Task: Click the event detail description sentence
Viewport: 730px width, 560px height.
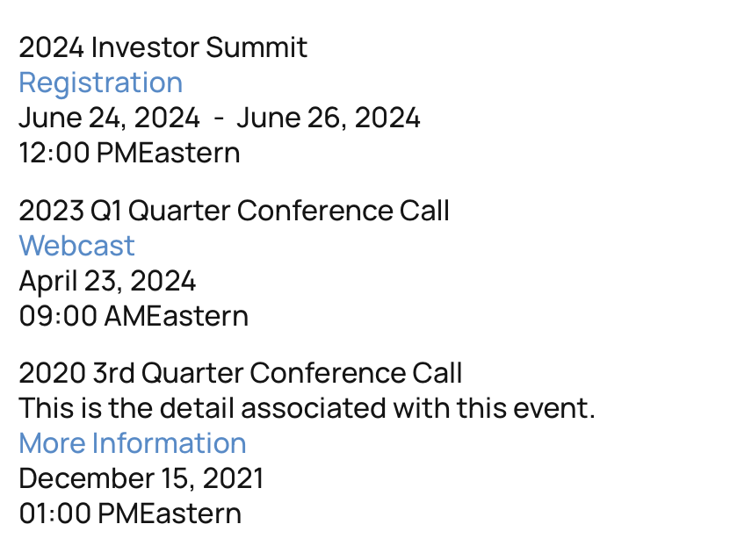Action: pyautogui.click(x=307, y=408)
